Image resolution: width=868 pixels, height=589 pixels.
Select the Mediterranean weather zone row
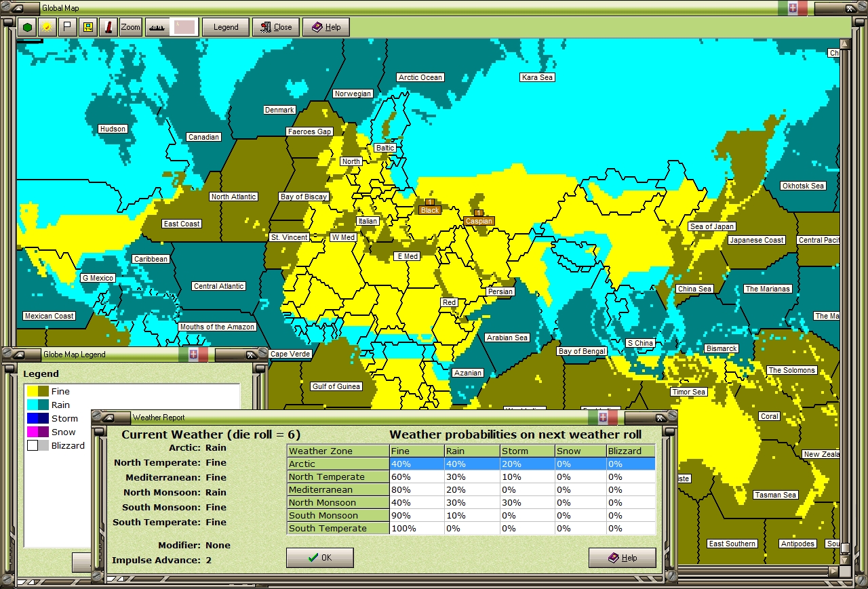coord(471,489)
